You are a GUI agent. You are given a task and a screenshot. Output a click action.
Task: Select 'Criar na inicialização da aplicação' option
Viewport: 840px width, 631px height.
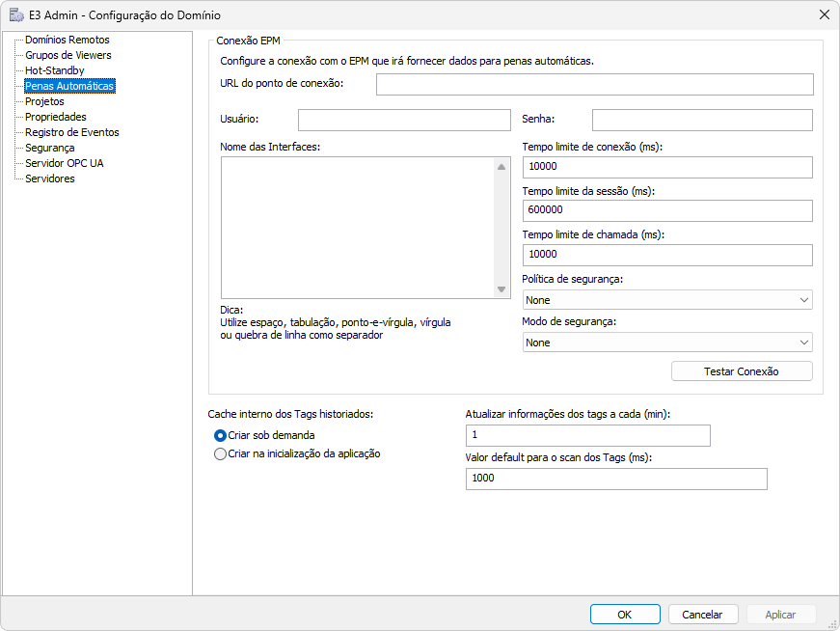pos(221,453)
